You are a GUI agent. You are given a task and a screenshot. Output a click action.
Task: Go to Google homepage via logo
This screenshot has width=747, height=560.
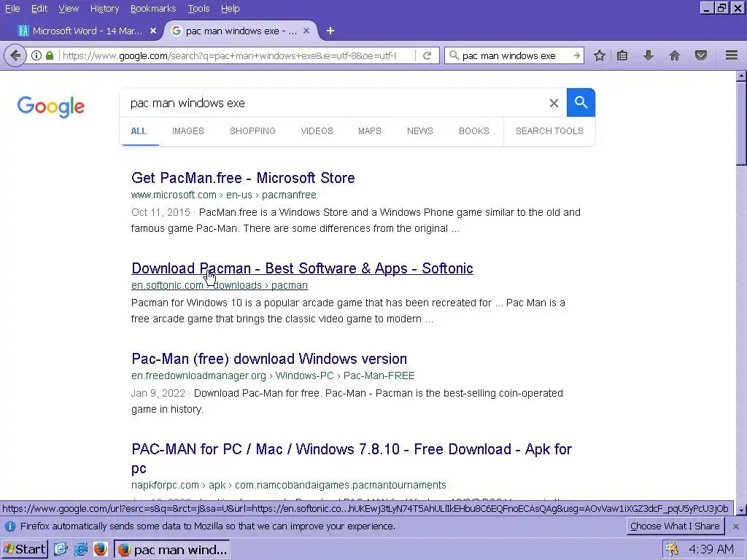(x=51, y=106)
